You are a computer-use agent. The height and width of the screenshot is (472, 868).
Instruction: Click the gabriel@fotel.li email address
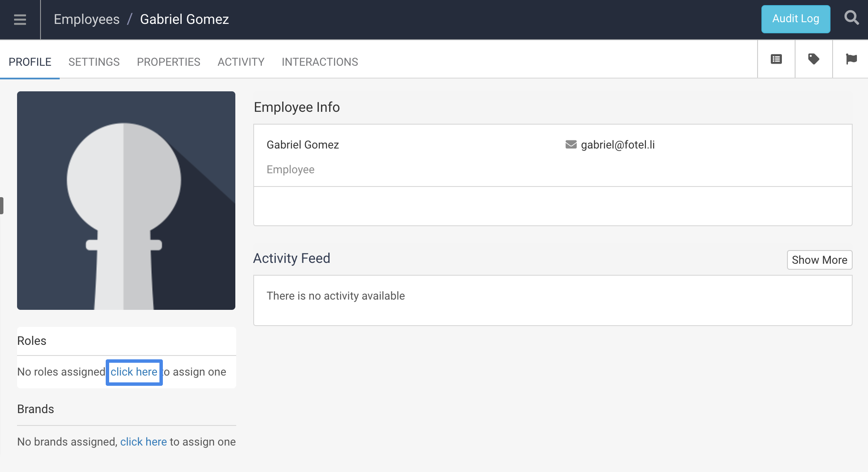pos(618,145)
